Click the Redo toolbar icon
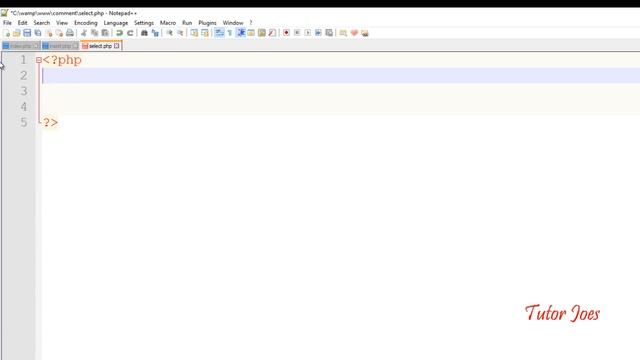The width and height of the screenshot is (640, 360). click(x=130, y=33)
